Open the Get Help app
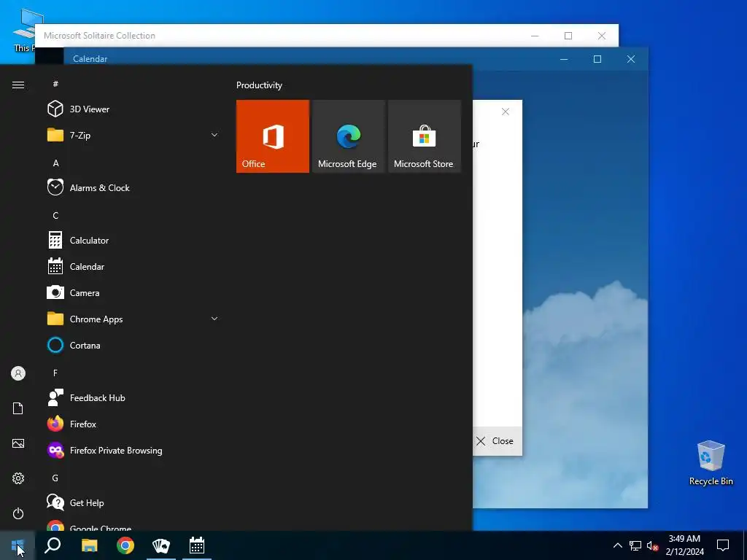 [133, 502]
